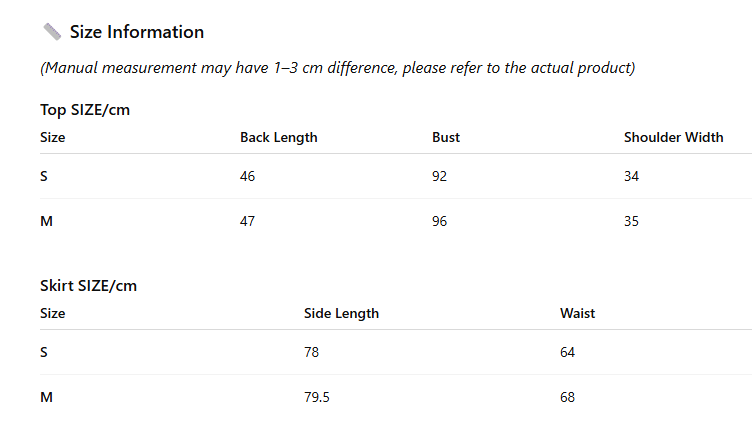
Task: Select the Side Length column header
Action: [x=341, y=313]
